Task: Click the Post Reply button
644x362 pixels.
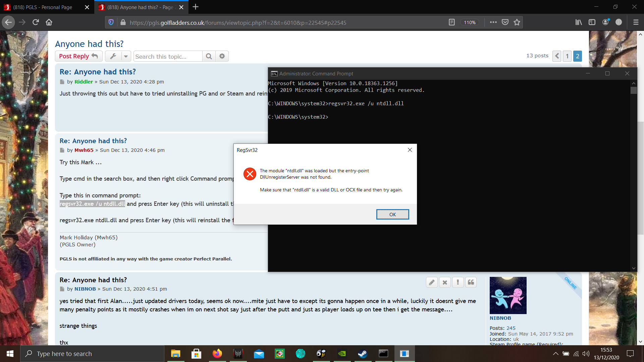Action: tap(78, 56)
